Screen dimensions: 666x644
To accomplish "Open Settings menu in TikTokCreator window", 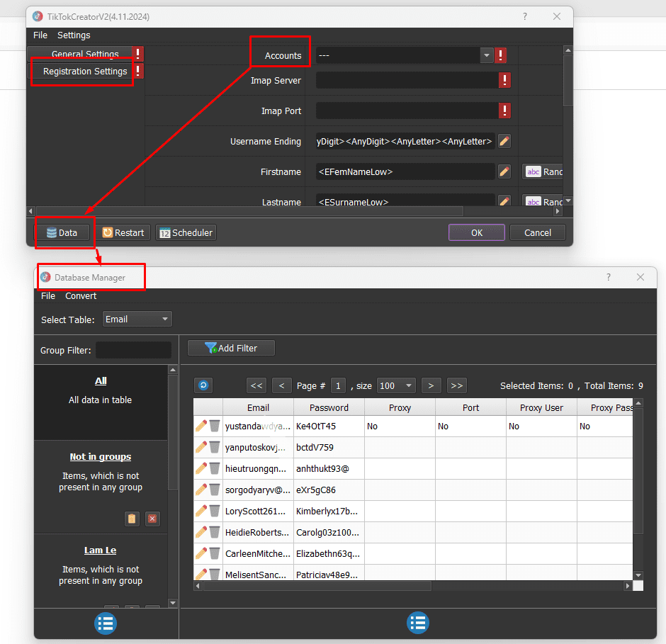I will pyautogui.click(x=74, y=35).
